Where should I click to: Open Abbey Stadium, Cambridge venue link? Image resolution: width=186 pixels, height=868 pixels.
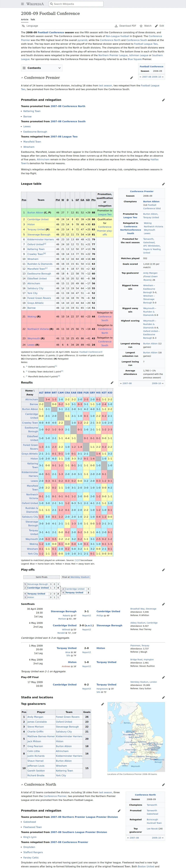[x=144, y=623]
